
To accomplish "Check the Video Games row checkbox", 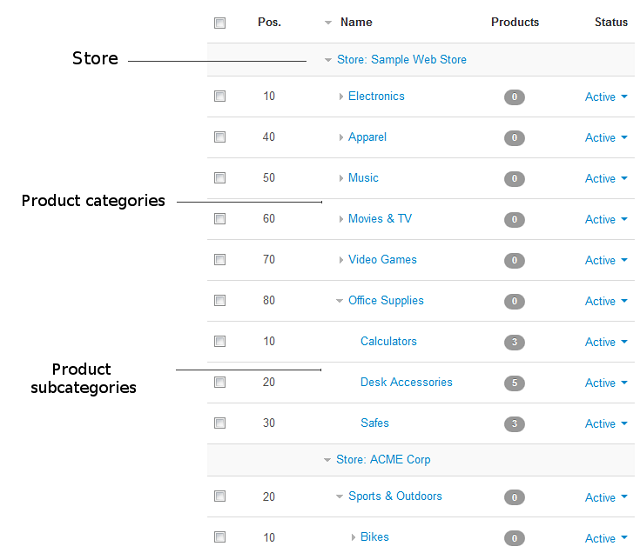I will click(220, 260).
